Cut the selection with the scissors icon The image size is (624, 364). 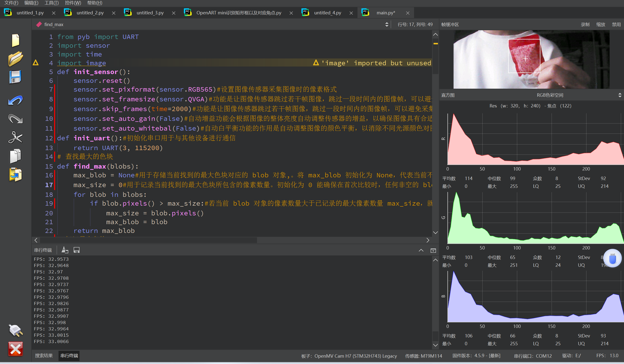[15, 138]
